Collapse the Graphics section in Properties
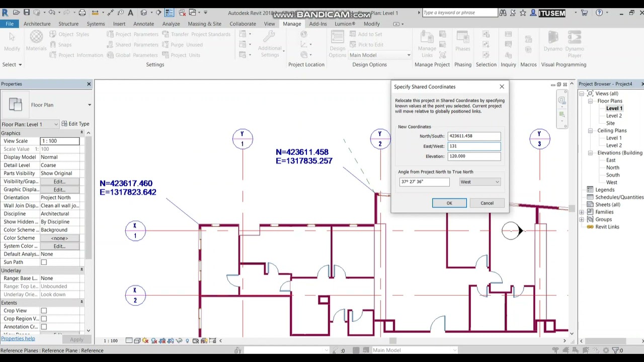The width and height of the screenshot is (644, 362). pyautogui.click(x=82, y=133)
